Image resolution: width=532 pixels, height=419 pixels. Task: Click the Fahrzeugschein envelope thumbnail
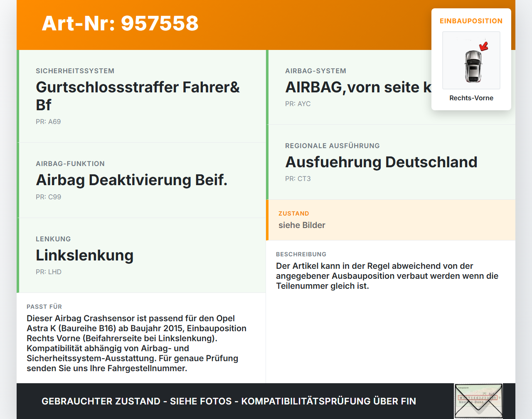[x=478, y=400]
